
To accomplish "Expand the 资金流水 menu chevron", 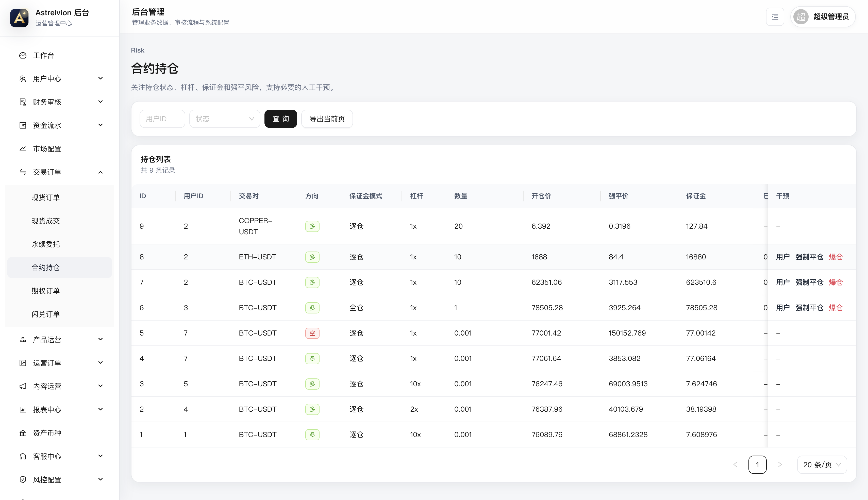I will coord(101,125).
